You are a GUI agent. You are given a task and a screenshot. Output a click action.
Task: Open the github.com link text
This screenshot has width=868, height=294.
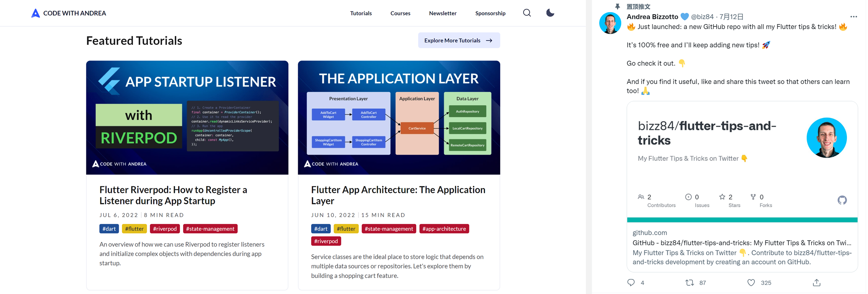point(650,232)
